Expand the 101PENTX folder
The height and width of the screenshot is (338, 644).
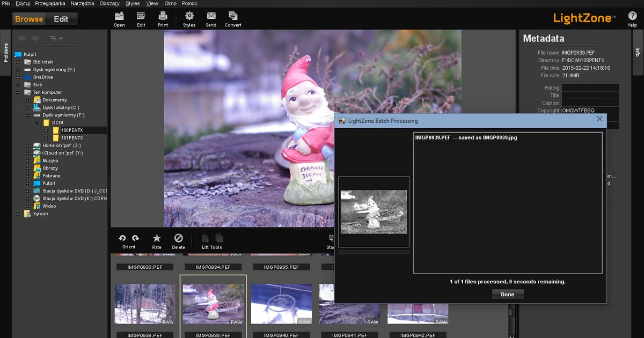tap(46, 137)
